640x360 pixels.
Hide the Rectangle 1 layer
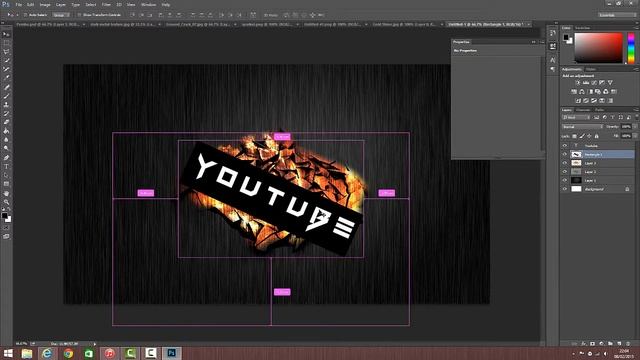pyautogui.click(x=565, y=154)
